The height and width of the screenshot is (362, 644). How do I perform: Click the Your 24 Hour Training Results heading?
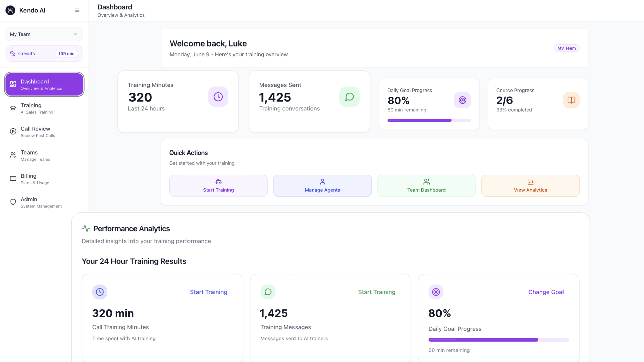(134, 261)
